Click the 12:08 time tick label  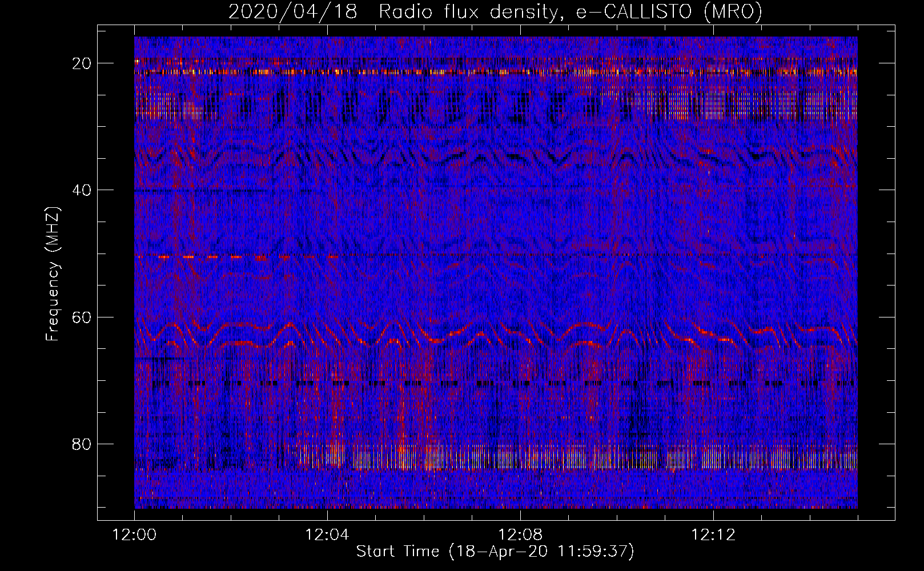tap(520, 535)
